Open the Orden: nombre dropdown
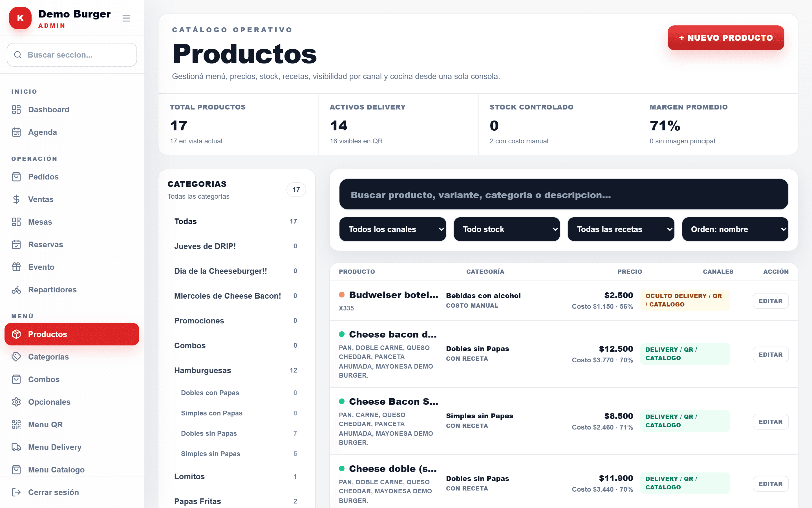 point(735,229)
